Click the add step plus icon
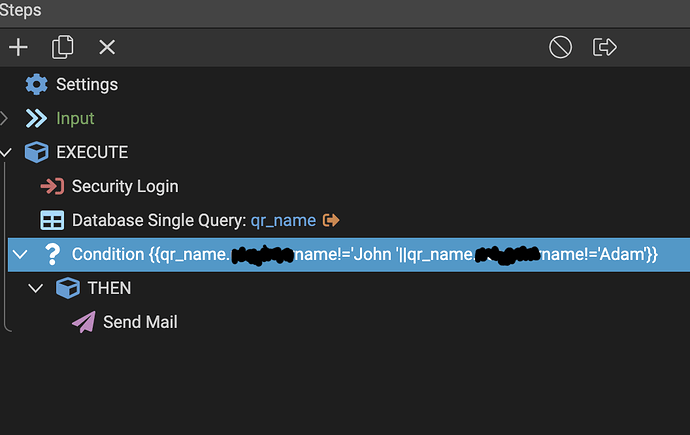This screenshot has height=435, width=690. [x=18, y=47]
